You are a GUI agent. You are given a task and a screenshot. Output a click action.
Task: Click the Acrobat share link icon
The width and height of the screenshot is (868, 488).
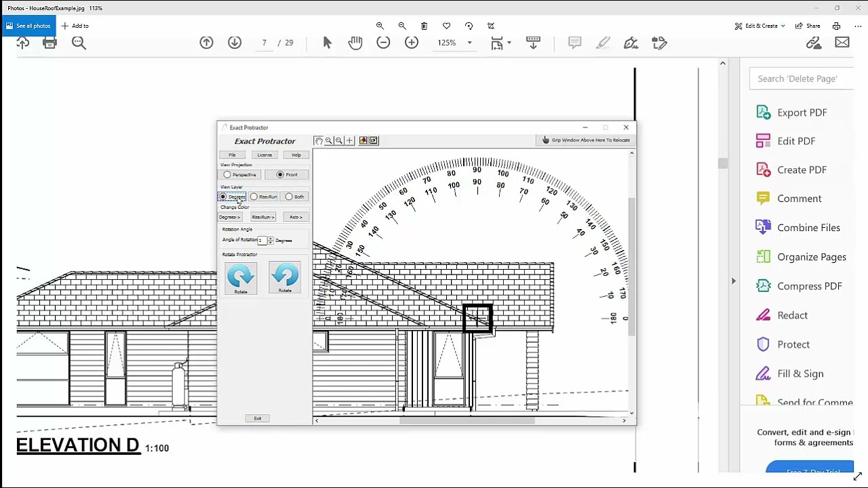pos(814,43)
